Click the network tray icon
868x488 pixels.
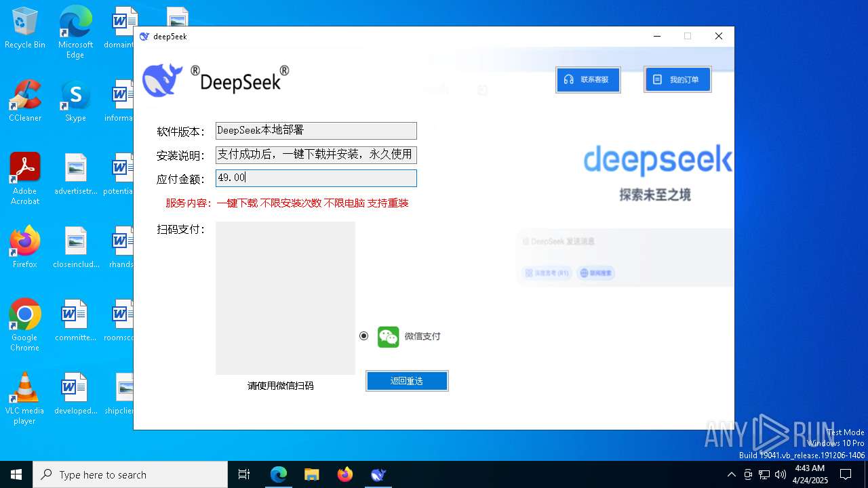click(764, 474)
